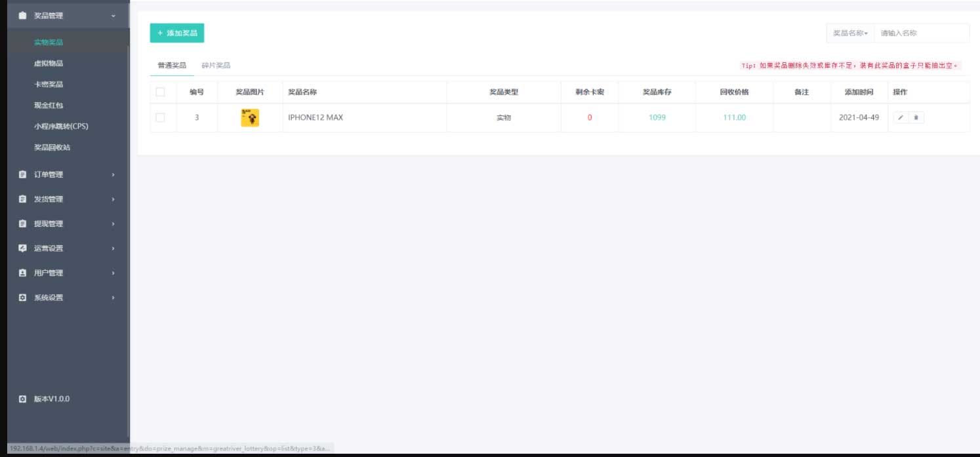Click the 编号 column header

[197, 92]
